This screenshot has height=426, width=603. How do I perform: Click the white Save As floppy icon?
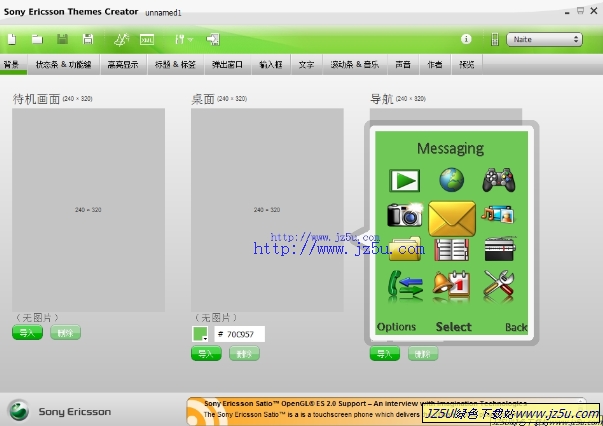88,39
